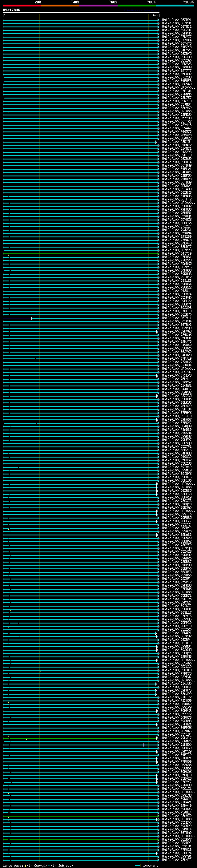The height and width of the screenshot is (868, 197).
Task: Click the red 20% identity legend segment
Action: (x=22, y=6)
